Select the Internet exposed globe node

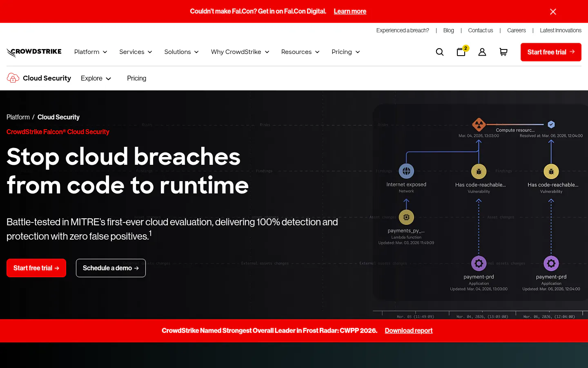pyautogui.click(x=406, y=171)
